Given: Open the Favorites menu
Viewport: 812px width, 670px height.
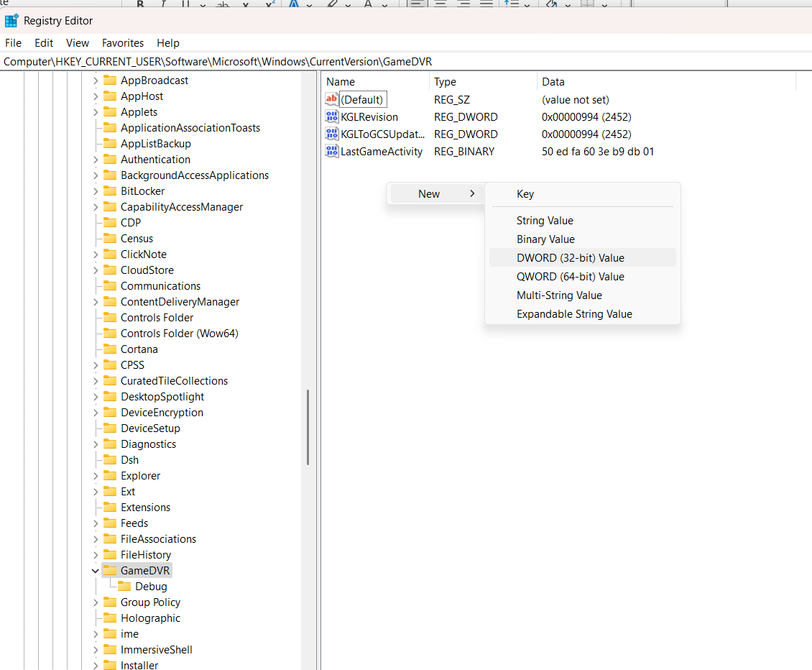Looking at the screenshot, I should point(123,43).
